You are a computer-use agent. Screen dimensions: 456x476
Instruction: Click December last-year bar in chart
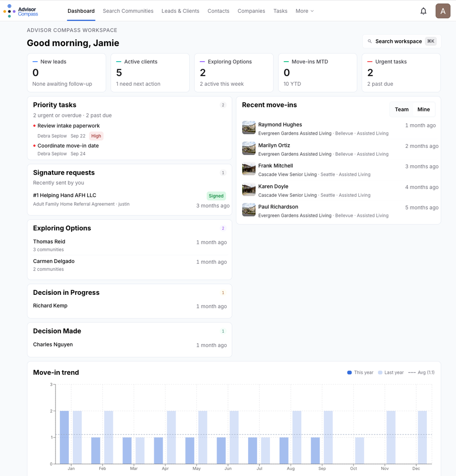tap(422, 437)
